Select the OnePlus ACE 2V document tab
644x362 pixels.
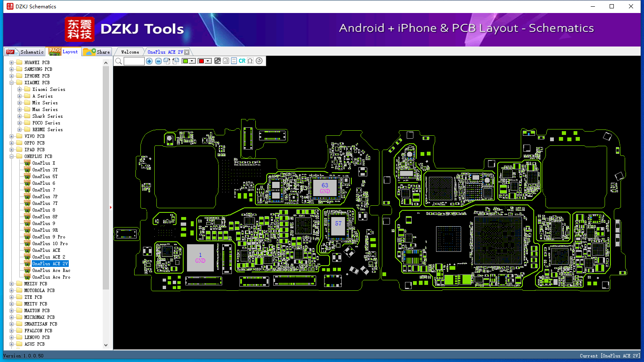(165, 52)
